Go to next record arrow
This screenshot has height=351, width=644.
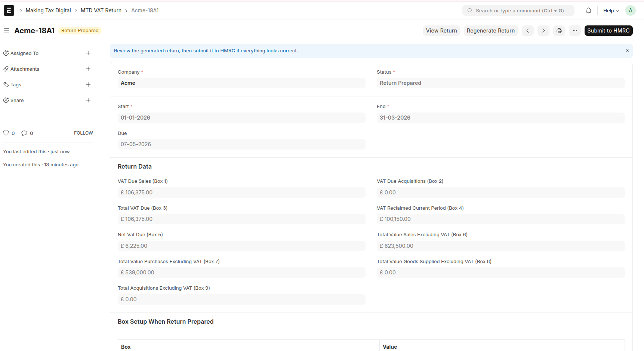543,31
